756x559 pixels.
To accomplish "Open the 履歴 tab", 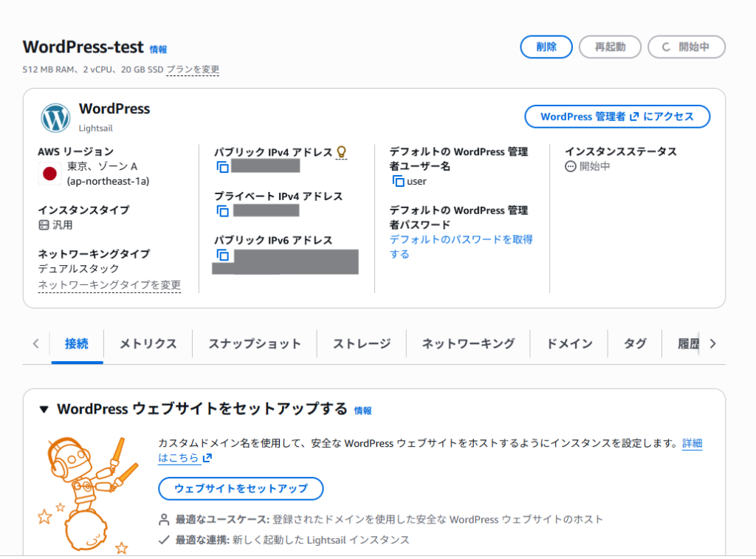I will coord(688,343).
